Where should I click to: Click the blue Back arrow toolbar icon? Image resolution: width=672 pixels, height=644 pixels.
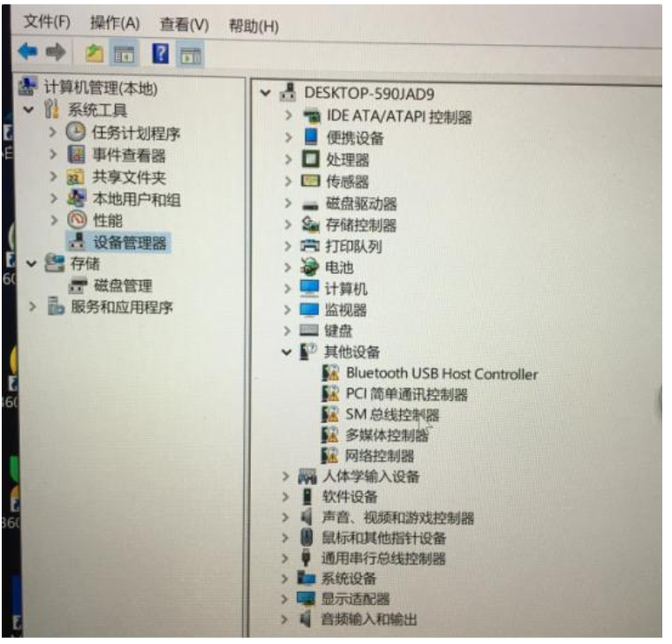click(28, 52)
